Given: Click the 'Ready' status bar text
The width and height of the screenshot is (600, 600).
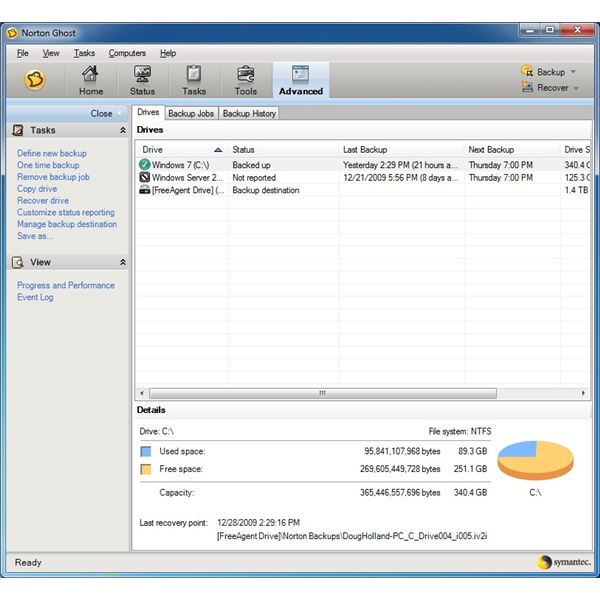Looking at the screenshot, I should click(x=28, y=562).
